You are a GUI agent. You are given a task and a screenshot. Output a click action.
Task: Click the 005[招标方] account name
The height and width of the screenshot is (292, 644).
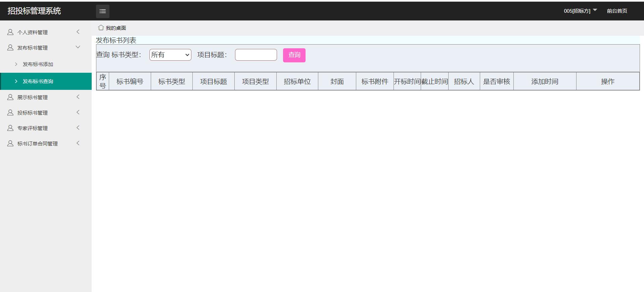tap(577, 11)
